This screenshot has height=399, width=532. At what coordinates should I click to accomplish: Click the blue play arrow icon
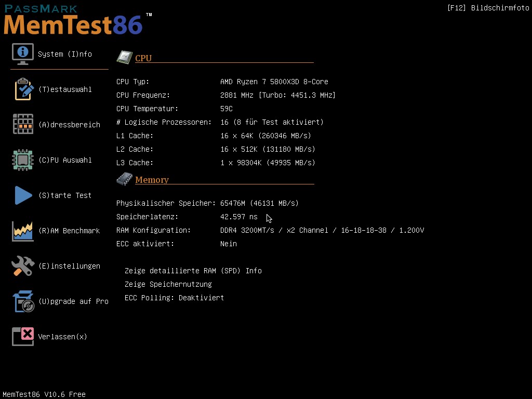point(23,195)
